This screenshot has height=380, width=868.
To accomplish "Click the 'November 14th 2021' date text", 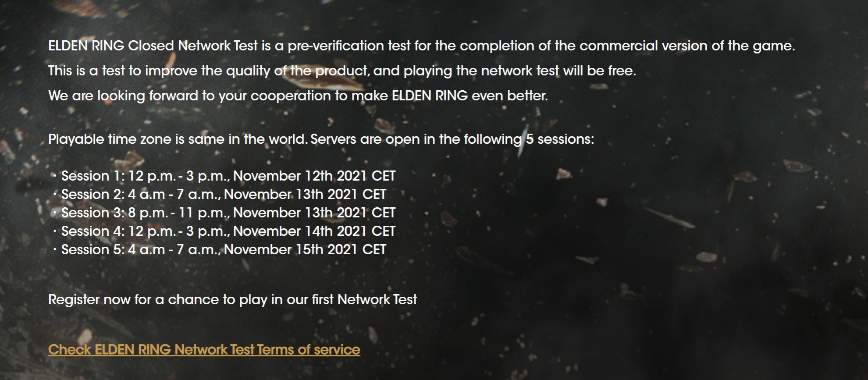I will 300,231.
